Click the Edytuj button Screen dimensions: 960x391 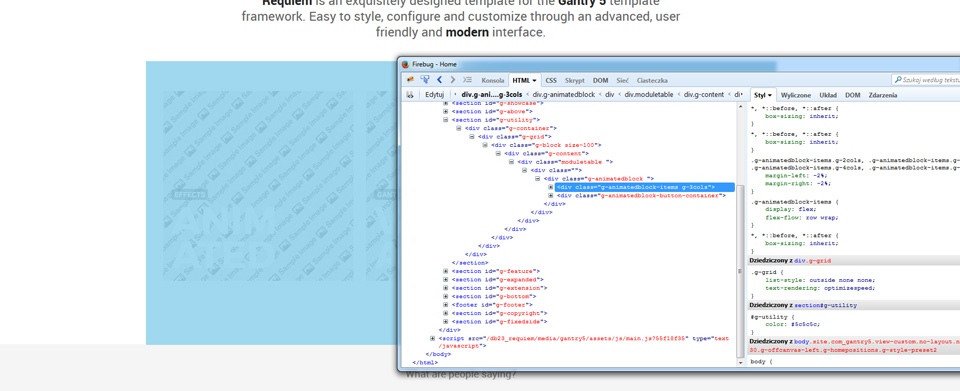(x=434, y=95)
